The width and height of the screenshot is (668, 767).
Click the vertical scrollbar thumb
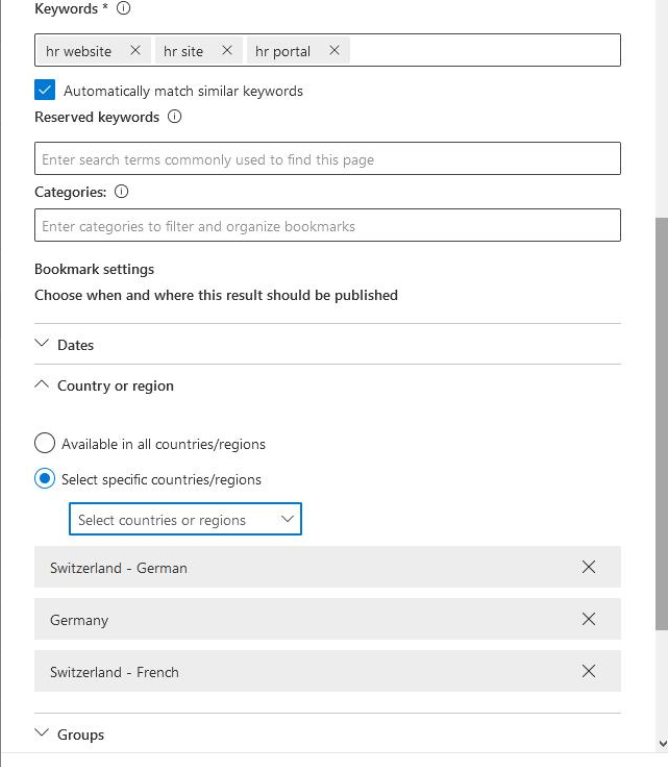pos(662,424)
